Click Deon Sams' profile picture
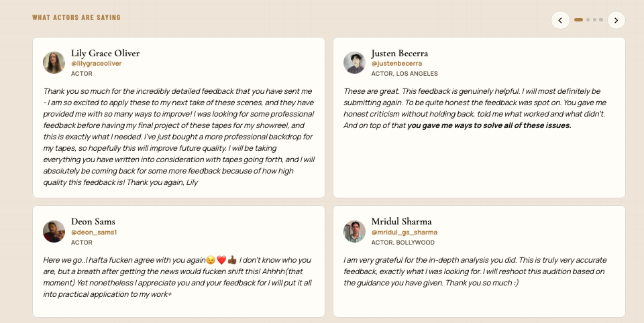Screen dimensions: 644x323 [x=54, y=231]
